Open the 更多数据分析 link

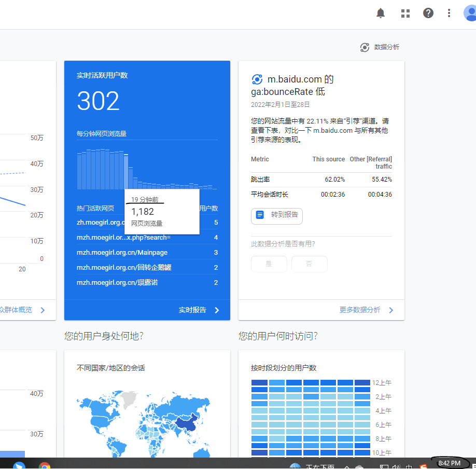coord(366,310)
